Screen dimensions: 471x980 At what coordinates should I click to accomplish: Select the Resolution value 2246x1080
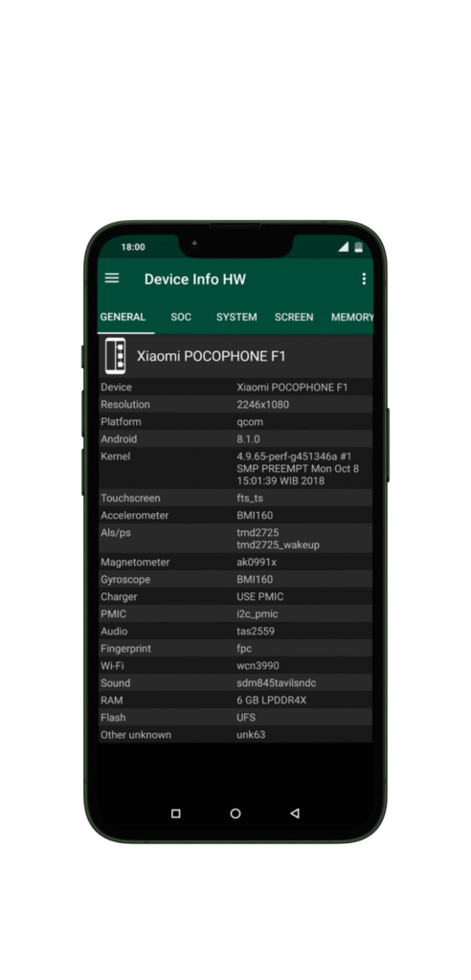point(262,405)
